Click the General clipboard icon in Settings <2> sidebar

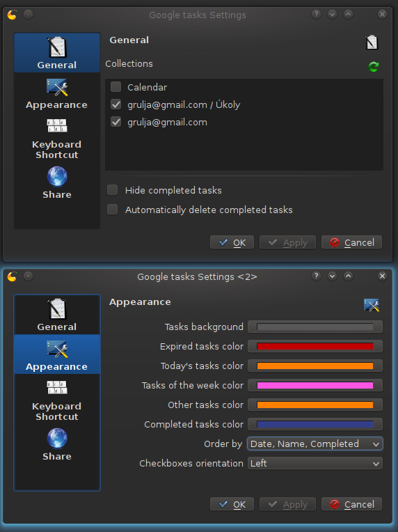click(57, 308)
